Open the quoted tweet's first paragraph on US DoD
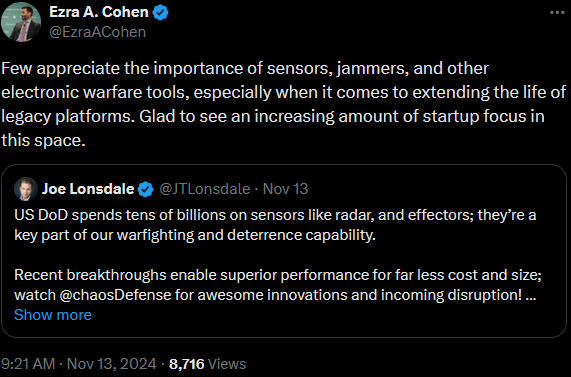This screenshot has height=377, width=571. (x=275, y=225)
